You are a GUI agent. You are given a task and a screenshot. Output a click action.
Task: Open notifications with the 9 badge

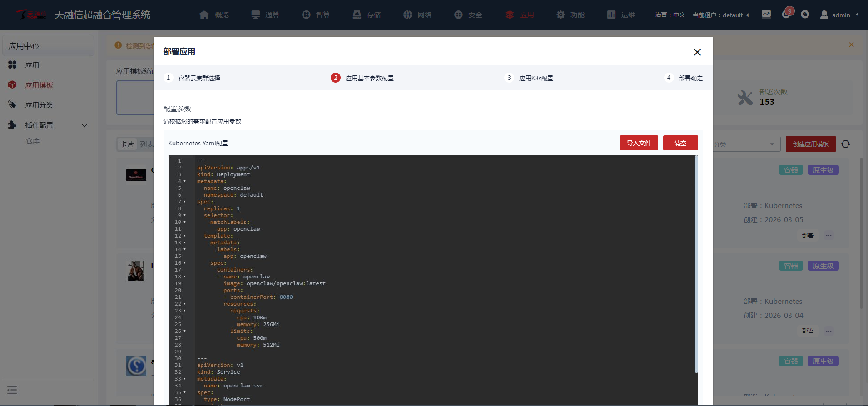(786, 14)
